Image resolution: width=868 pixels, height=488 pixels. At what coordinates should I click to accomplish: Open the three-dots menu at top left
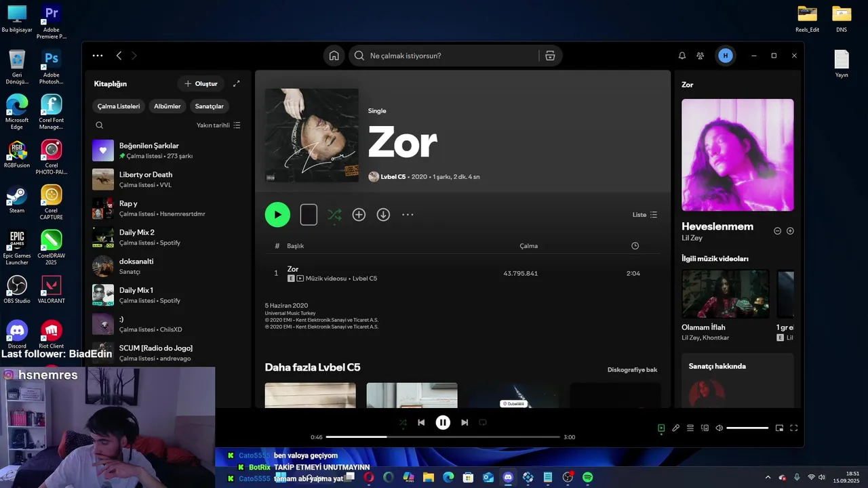pos(98,56)
